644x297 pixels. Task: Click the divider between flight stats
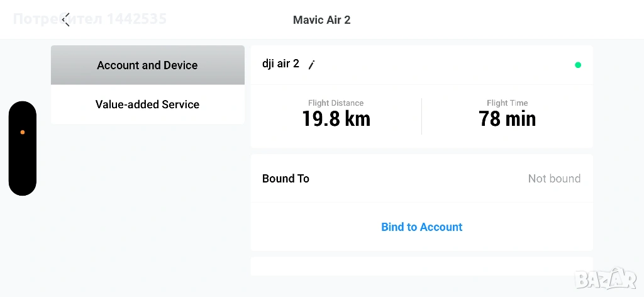[x=421, y=116]
